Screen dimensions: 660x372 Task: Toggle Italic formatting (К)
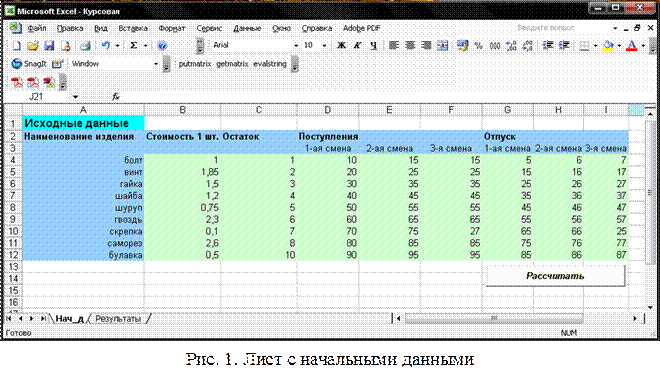[357, 45]
